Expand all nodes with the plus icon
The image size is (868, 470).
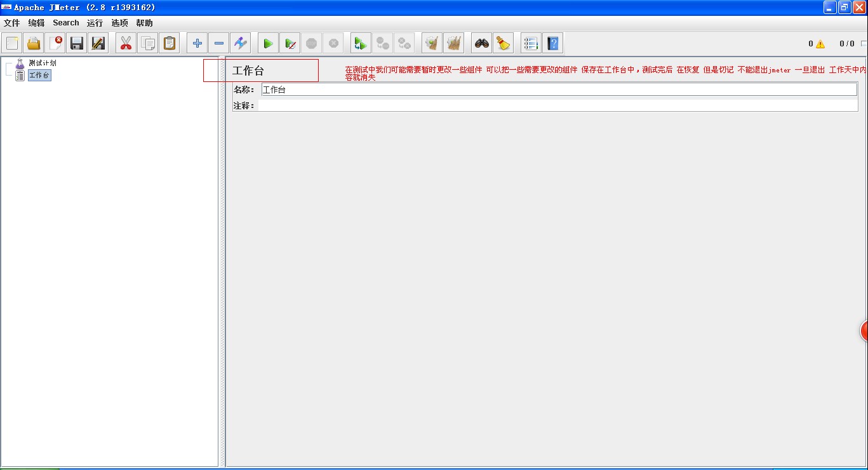point(197,43)
